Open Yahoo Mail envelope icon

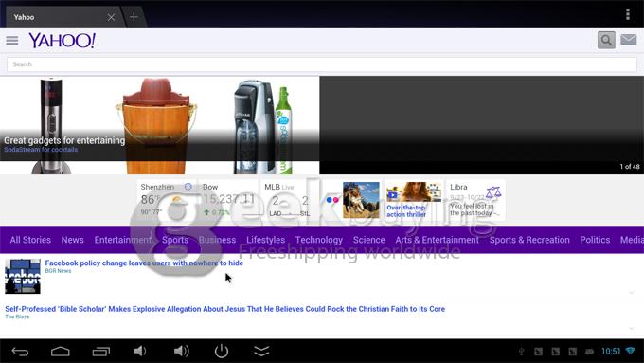click(629, 40)
